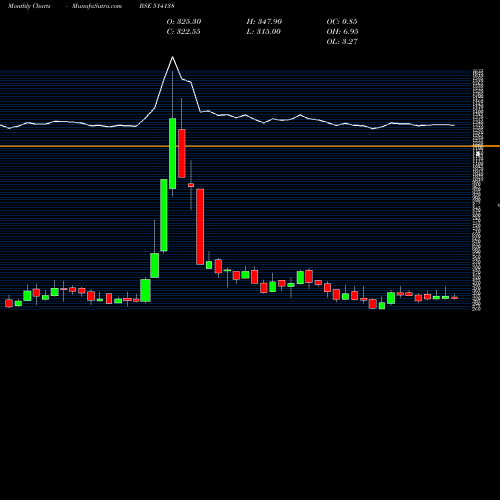Click the MunafaSutra.com label
Viewport: 500px width, 500px height.
point(97,6)
